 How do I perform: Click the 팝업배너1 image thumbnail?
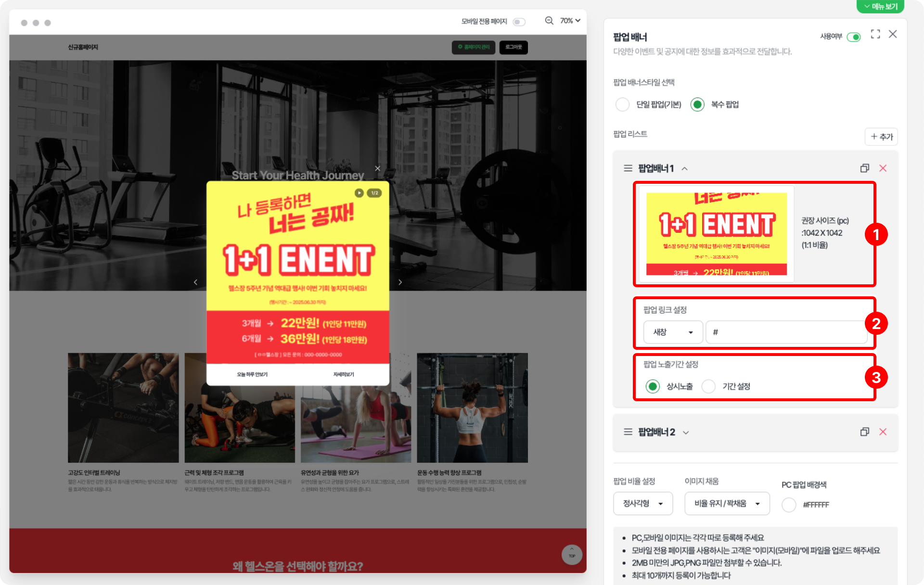click(x=717, y=234)
